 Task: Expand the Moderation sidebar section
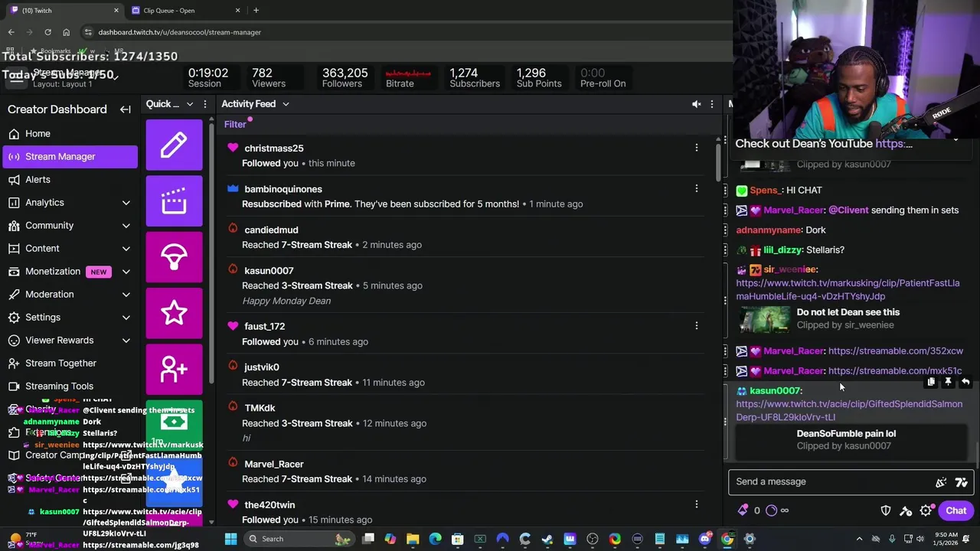tap(126, 295)
